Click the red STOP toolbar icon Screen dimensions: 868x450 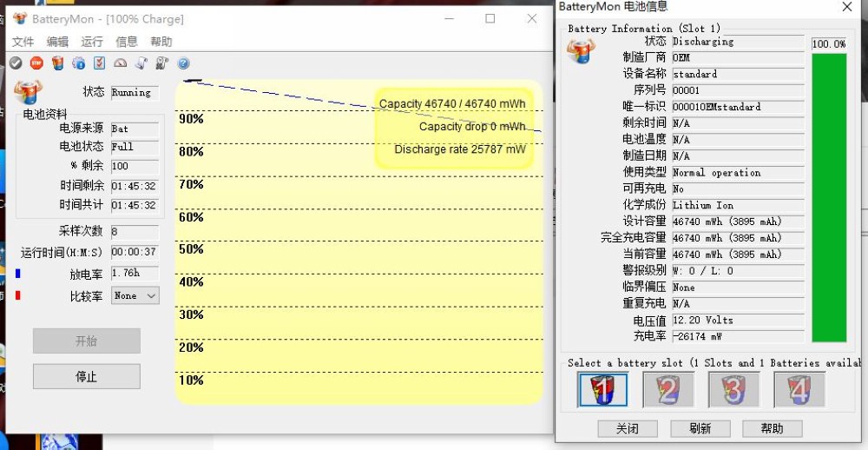pyautogui.click(x=36, y=63)
